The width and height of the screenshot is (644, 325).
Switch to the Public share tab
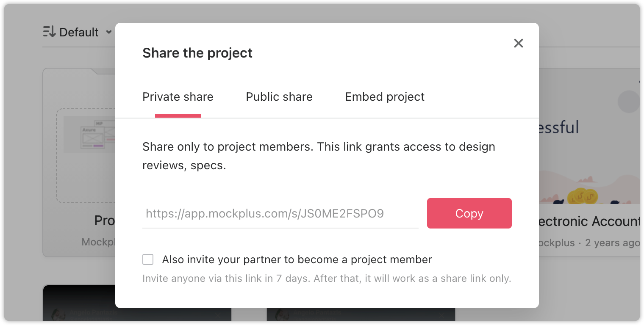click(279, 97)
